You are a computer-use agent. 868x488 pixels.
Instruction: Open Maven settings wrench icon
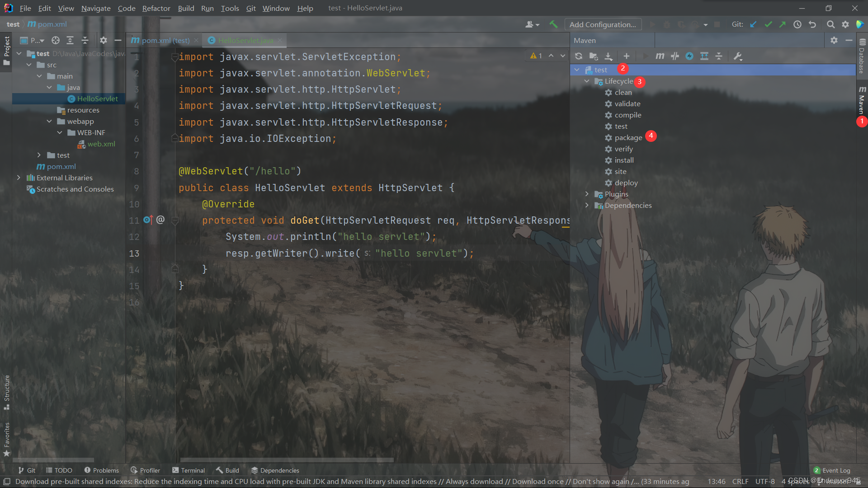point(738,56)
